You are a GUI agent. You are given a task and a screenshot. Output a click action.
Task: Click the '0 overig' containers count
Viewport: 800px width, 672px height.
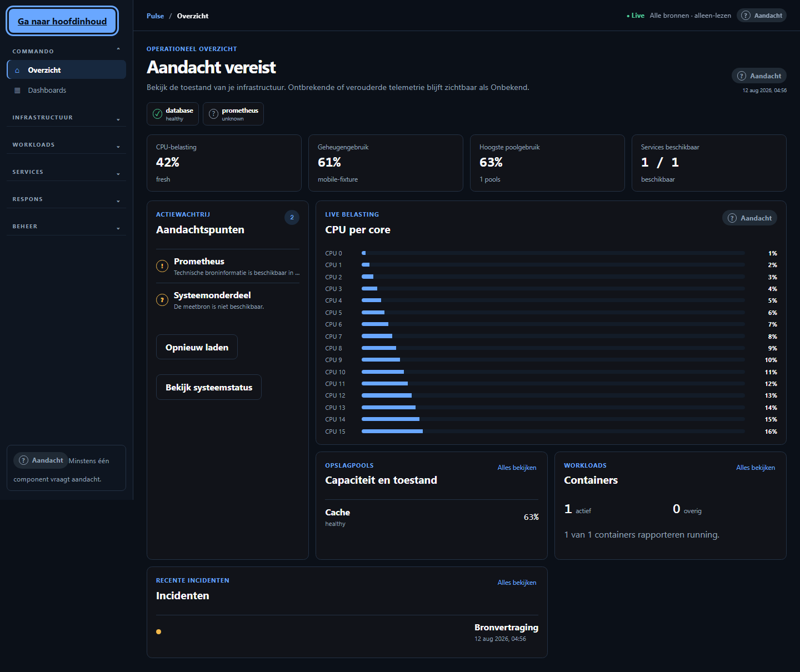click(x=687, y=509)
